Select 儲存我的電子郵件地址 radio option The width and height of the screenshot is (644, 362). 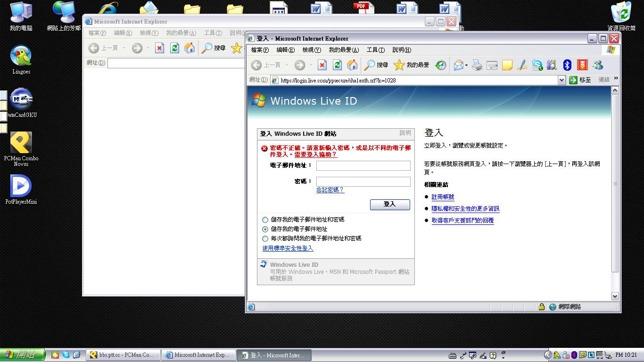pos(265,229)
